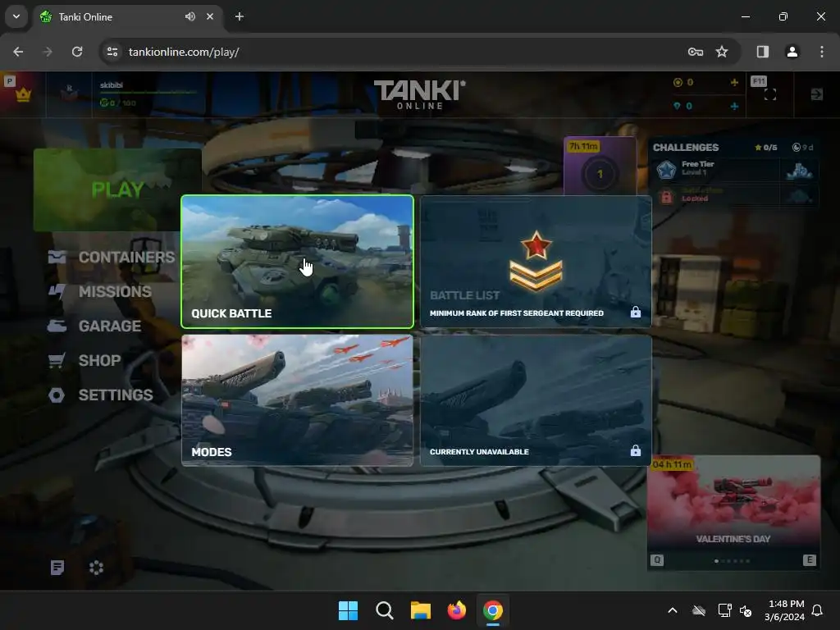Bookmark this page with star
The height and width of the screenshot is (630, 840).
tap(722, 52)
